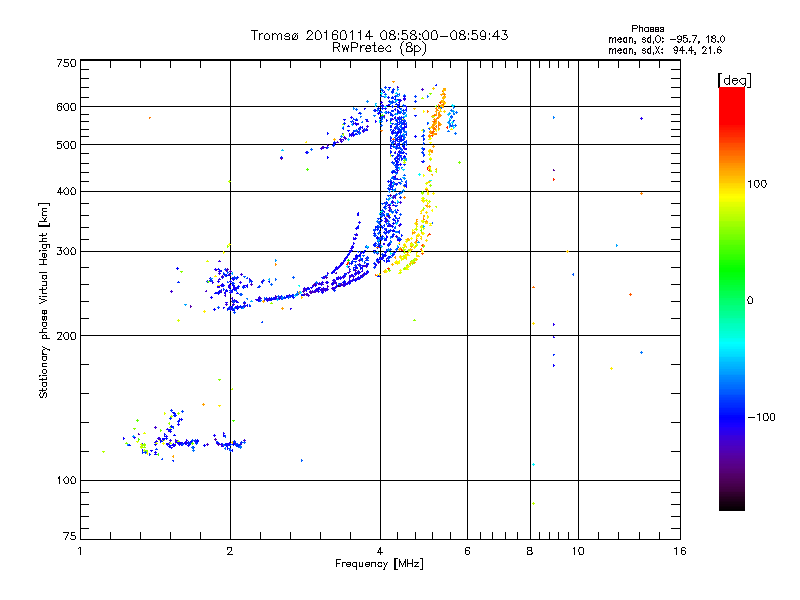Select the 'mean, sd,X: 94.4, 21.6' line
Image resolution: width=800 pixels, height=600 pixels.
click(x=665, y=50)
